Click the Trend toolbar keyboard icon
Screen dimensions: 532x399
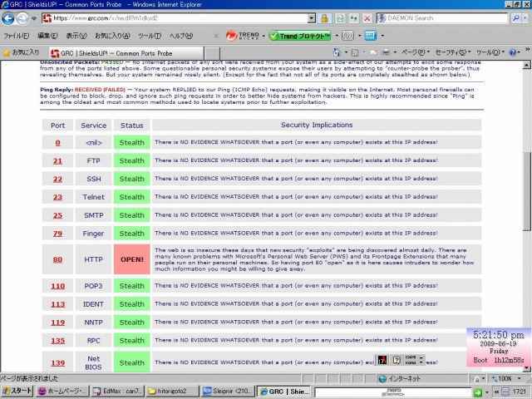tap(371, 36)
